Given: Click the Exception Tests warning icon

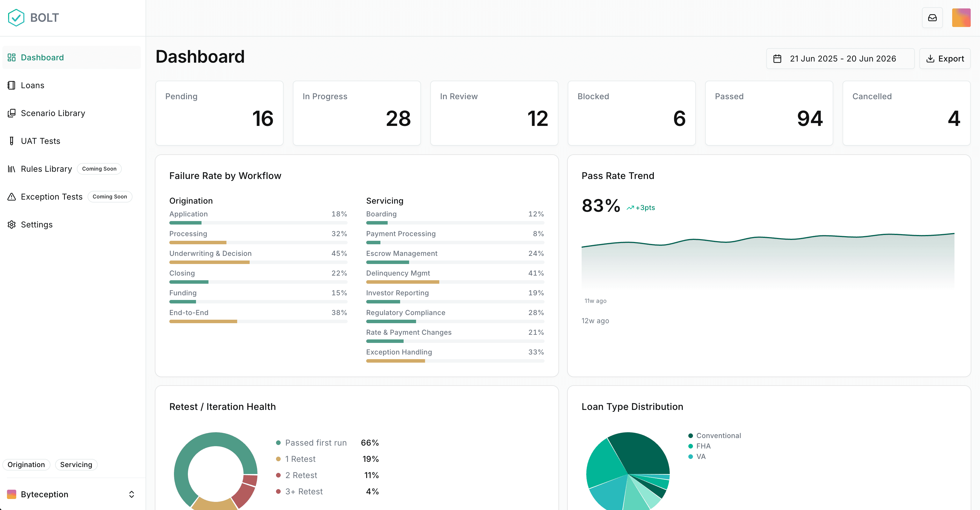Looking at the screenshot, I should point(11,197).
